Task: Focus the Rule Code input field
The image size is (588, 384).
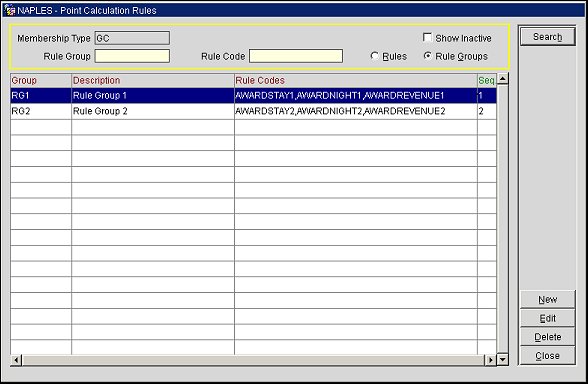Action: coord(296,56)
